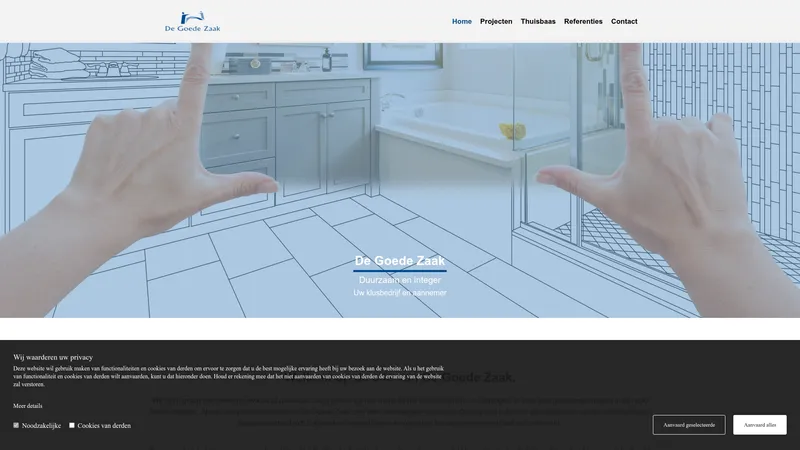The image size is (800, 450).
Task: Click the Aanvaard alles button
Action: 760,424
